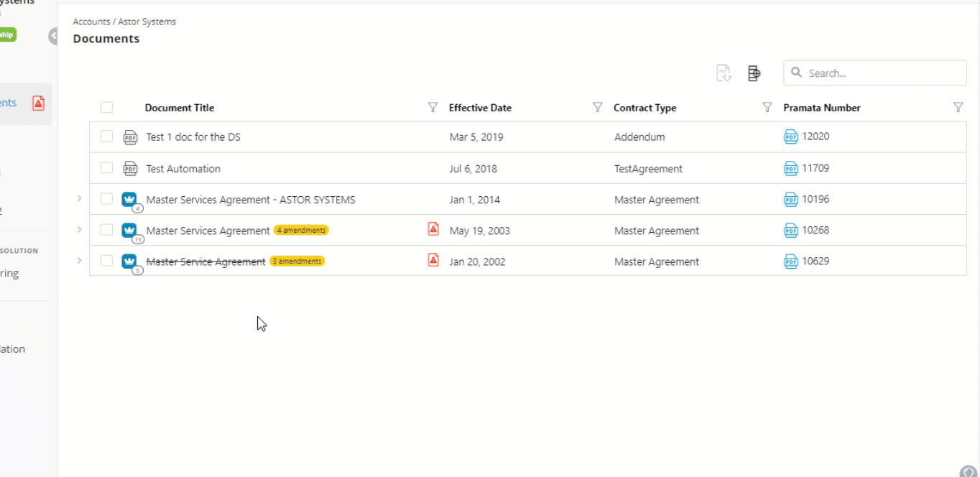This screenshot has width=980, height=477.
Task: Click PDF icon of Test Automation row
Action: (x=130, y=169)
